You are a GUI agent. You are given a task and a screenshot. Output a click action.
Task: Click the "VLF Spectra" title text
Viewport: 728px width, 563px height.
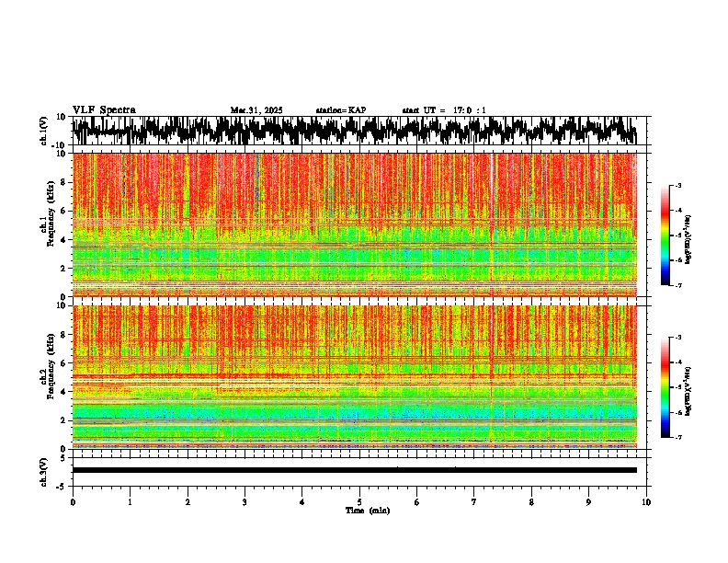(x=104, y=109)
